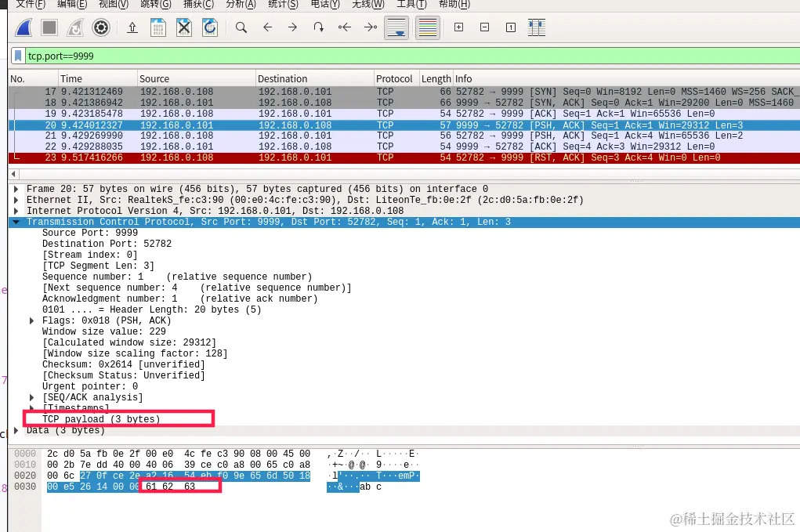Open the 视图(V) menu
This screenshot has height=532, width=800.
click(x=114, y=4)
